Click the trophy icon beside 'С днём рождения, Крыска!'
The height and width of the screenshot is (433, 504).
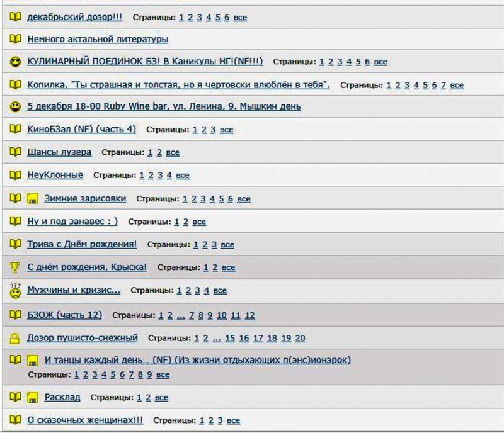click(14, 267)
